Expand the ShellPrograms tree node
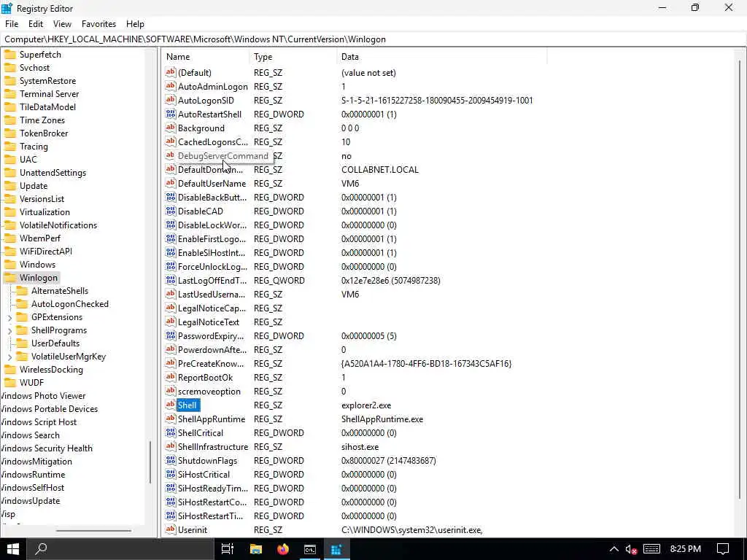The image size is (747, 560). (9, 330)
